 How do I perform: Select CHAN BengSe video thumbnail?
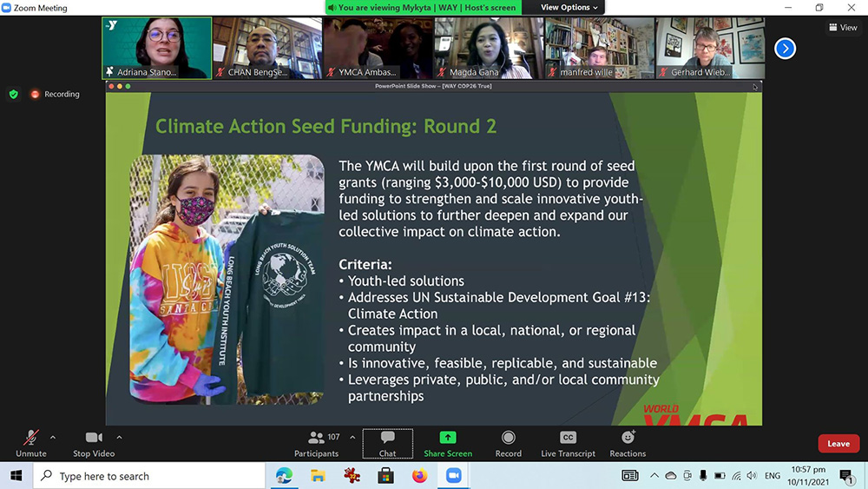267,48
